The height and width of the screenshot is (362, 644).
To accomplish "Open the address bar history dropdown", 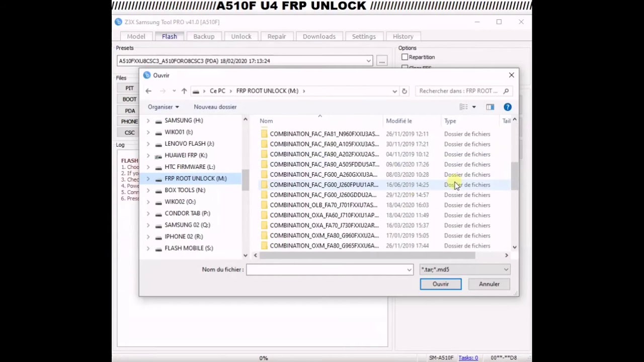I will coord(394,91).
